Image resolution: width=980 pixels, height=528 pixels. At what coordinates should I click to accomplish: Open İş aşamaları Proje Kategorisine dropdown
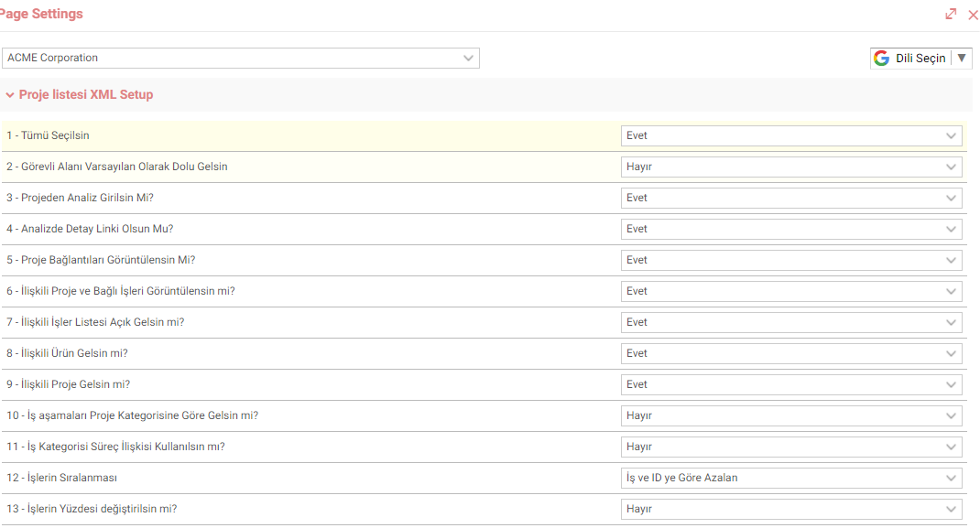click(x=791, y=416)
